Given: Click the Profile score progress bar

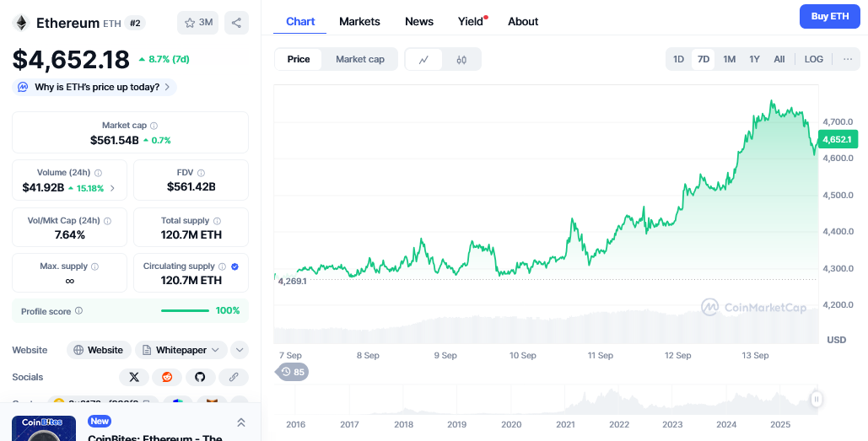Looking at the screenshot, I should pos(185,311).
